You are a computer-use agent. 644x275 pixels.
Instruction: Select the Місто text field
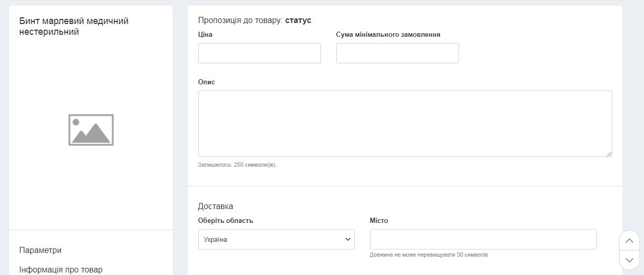coord(483,239)
